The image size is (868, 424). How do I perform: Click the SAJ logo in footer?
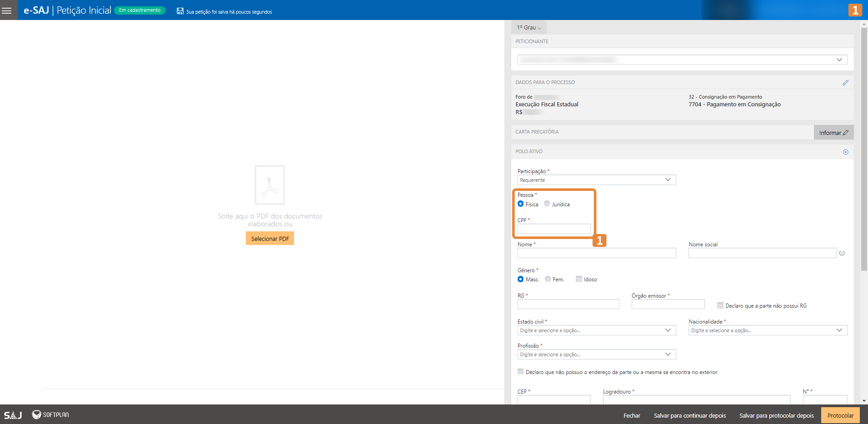[13, 415]
